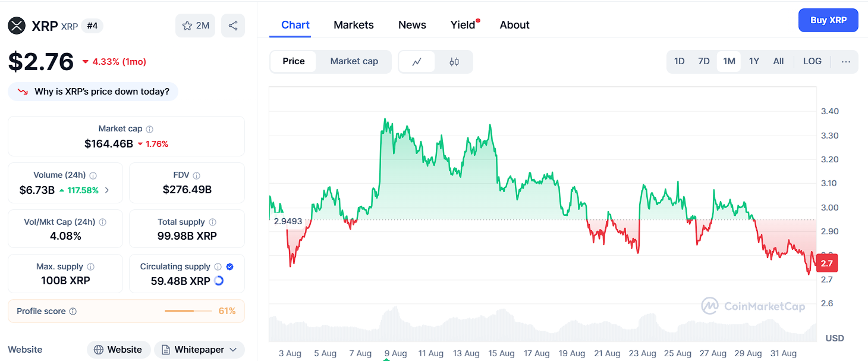The width and height of the screenshot is (868, 361).
Task: Switch to the News tab
Action: (412, 25)
